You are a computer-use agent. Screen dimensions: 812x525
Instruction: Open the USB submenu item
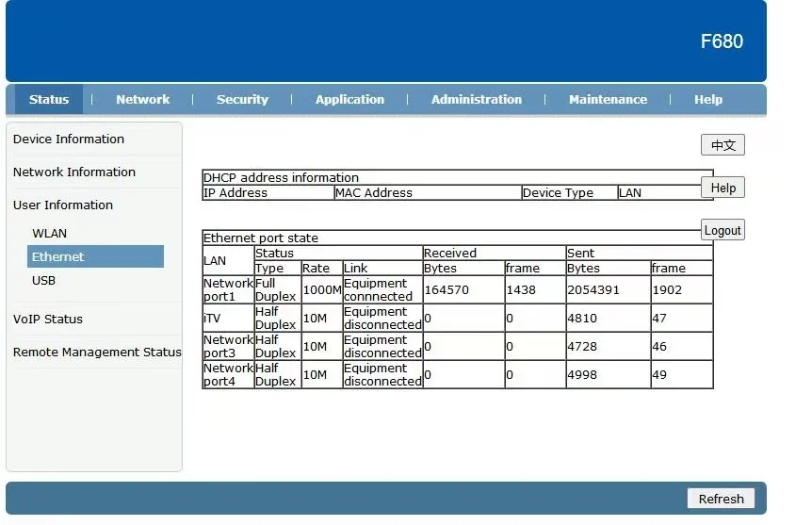click(44, 280)
